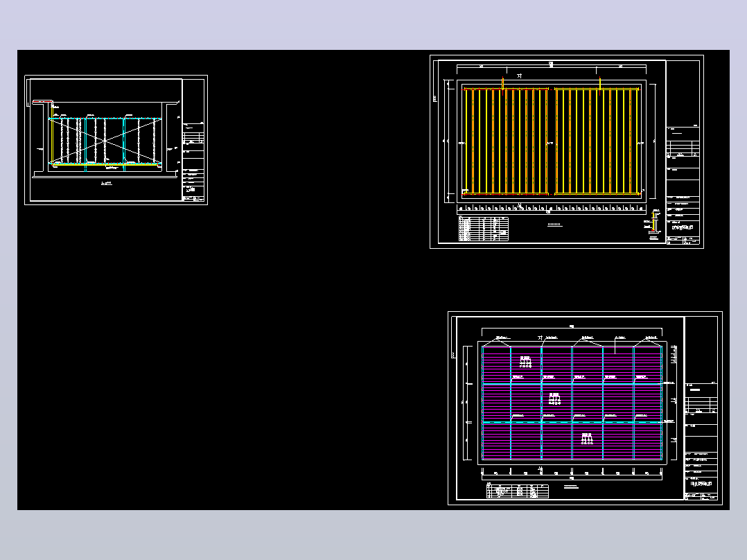
Task: Select the elevation section drawing sheet
Action: point(116,139)
